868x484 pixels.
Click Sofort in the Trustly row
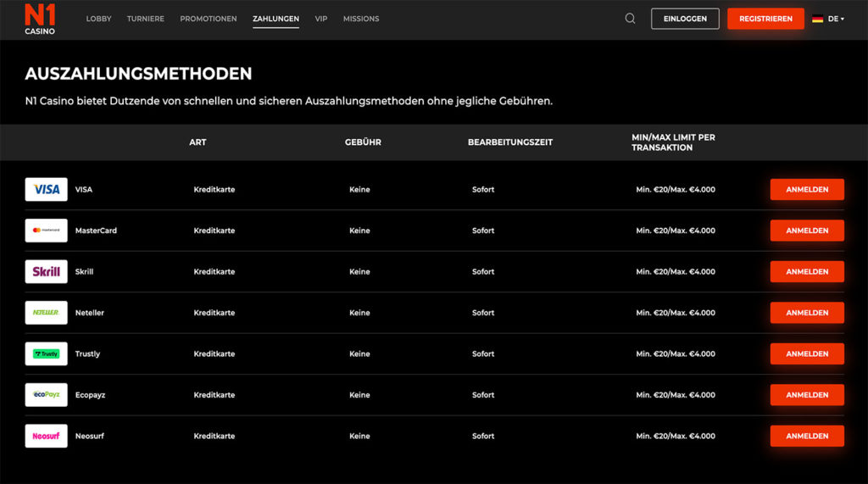(x=482, y=353)
